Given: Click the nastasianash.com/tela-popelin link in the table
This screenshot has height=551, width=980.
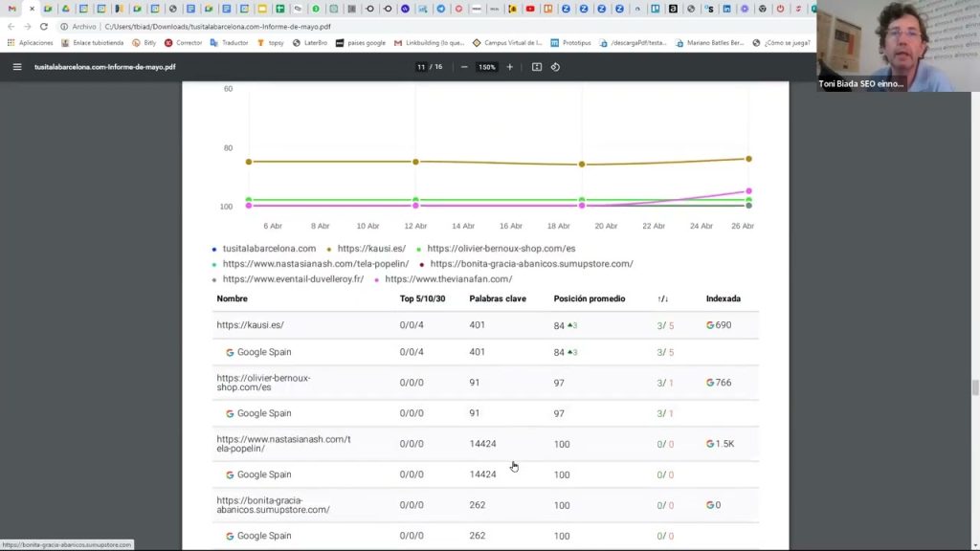Looking at the screenshot, I should (283, 444).
